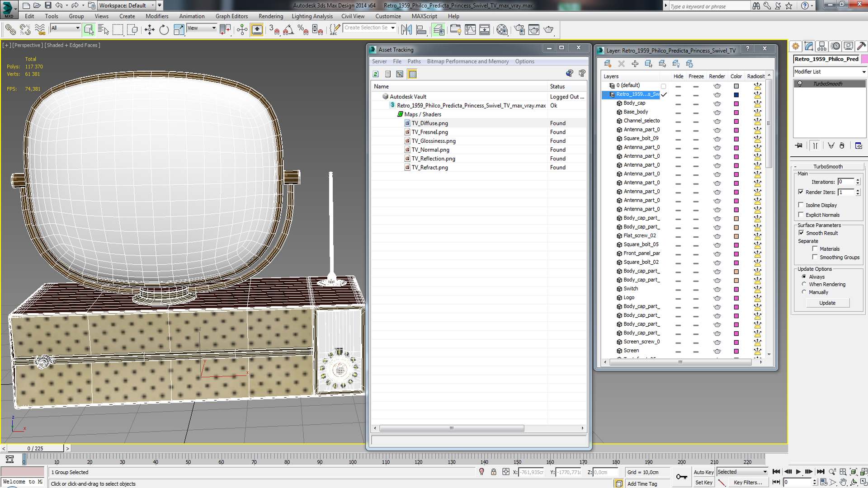The width and height of the screenshot is (868, 488).
Task: Click Body_cap layer color swatch
Action: (736, 103)
